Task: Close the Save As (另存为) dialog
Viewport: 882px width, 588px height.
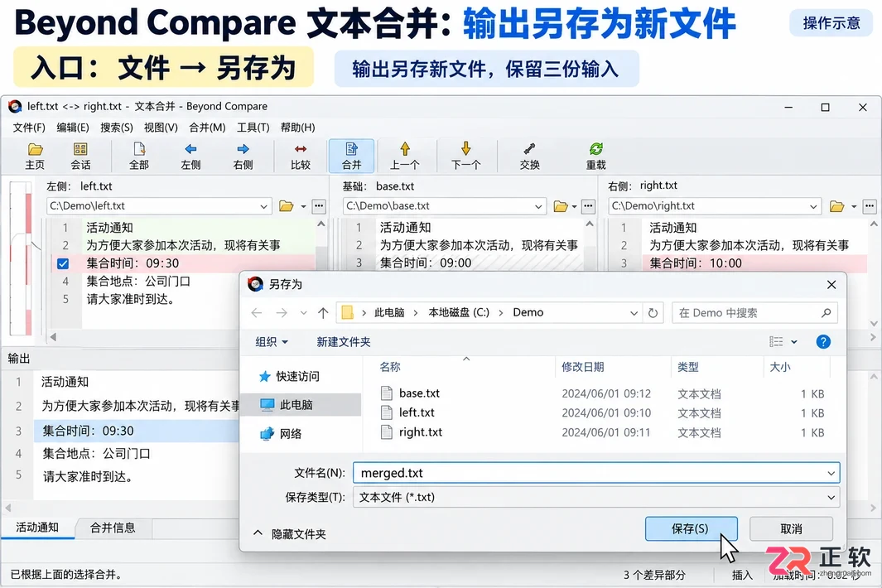Action: pos(831,285)
